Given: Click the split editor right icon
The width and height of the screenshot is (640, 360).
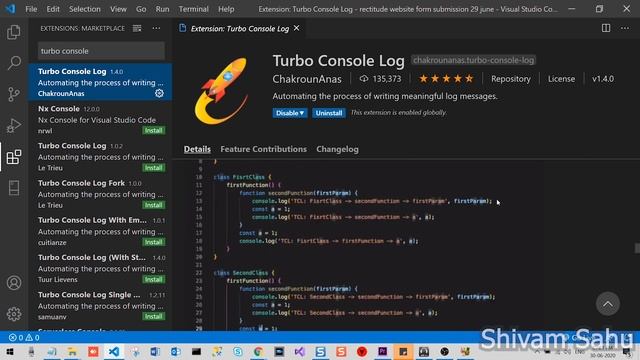Looking at the screenshot, I should (x=606, y=28).
